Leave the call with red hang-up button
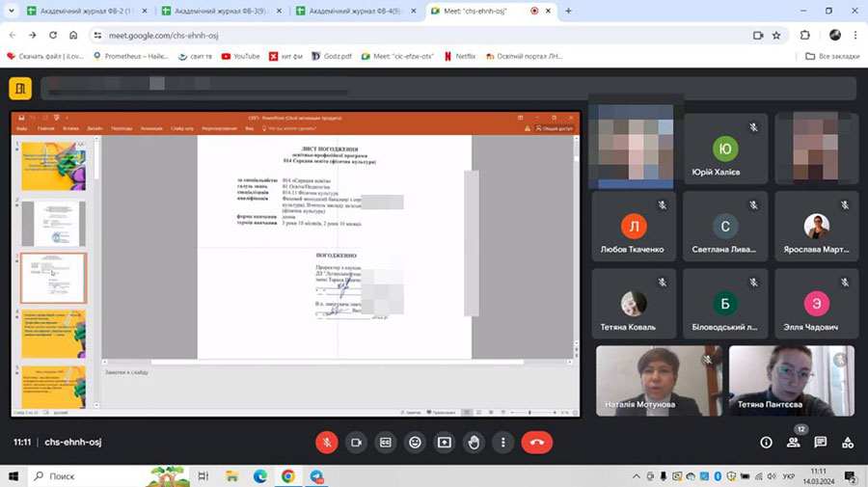Screen dimensions: 868x487 click(x=537, y=442)
